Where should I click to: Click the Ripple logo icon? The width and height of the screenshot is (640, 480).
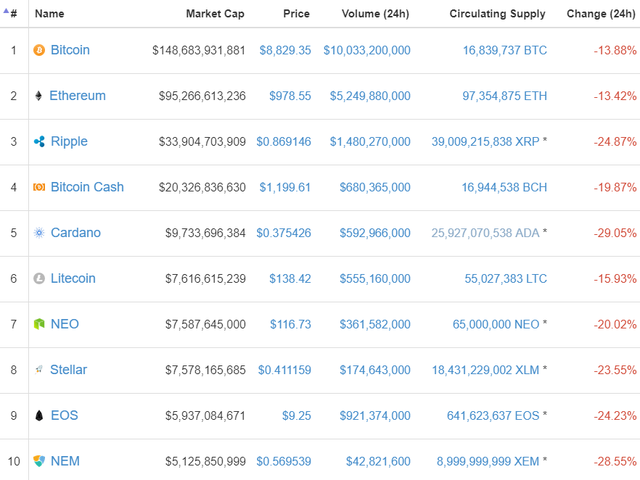[39, 142]
